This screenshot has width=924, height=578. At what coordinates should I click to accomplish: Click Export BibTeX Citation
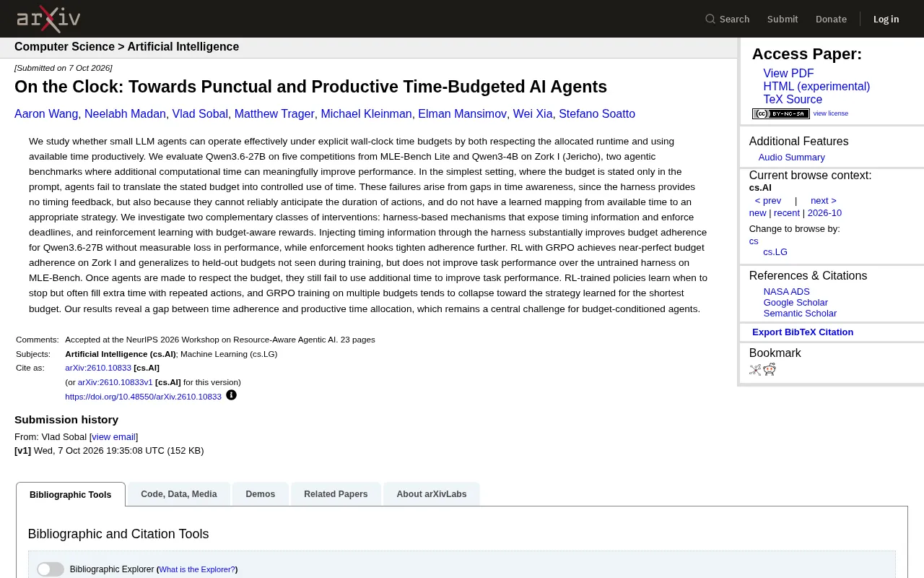pos(803,332)
